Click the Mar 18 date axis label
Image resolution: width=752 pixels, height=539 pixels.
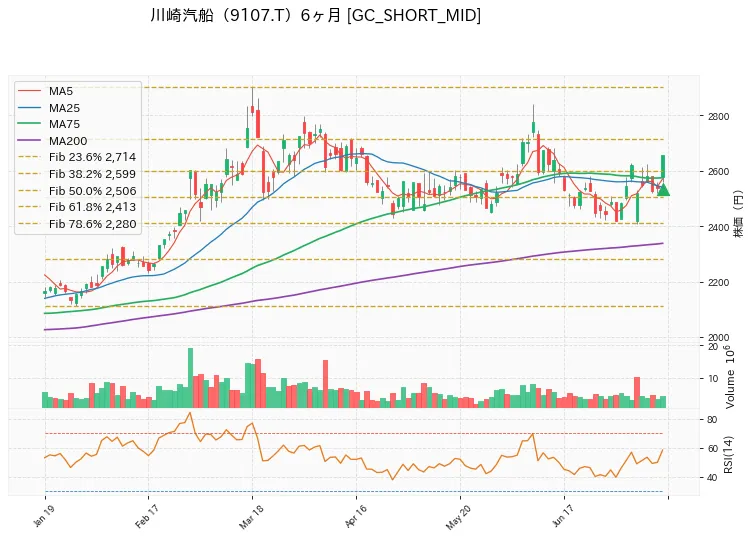click(x=251, y=517)
